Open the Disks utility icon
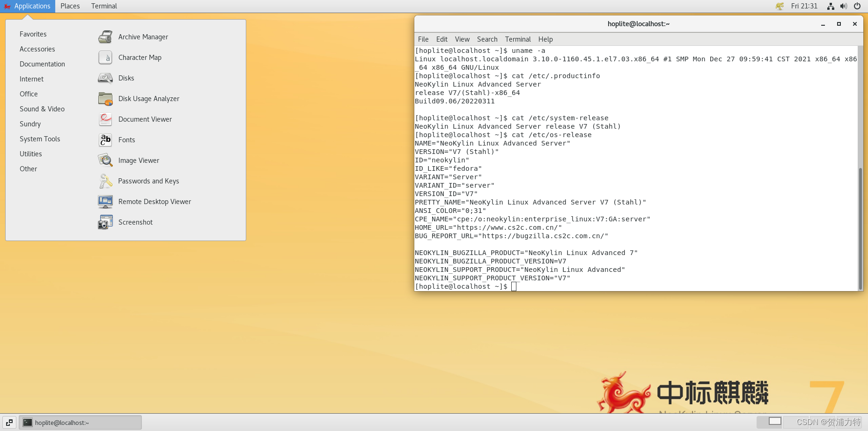Image resolution: width=868 pixels, height=431 pixels. point(105,78)
